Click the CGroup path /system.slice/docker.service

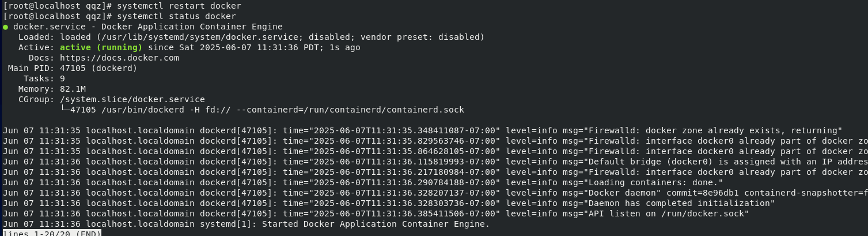(132, 99)
